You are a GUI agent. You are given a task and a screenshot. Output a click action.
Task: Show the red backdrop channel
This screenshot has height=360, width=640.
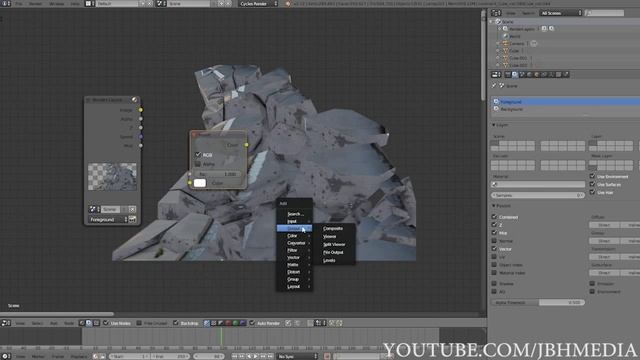(228, 323)
